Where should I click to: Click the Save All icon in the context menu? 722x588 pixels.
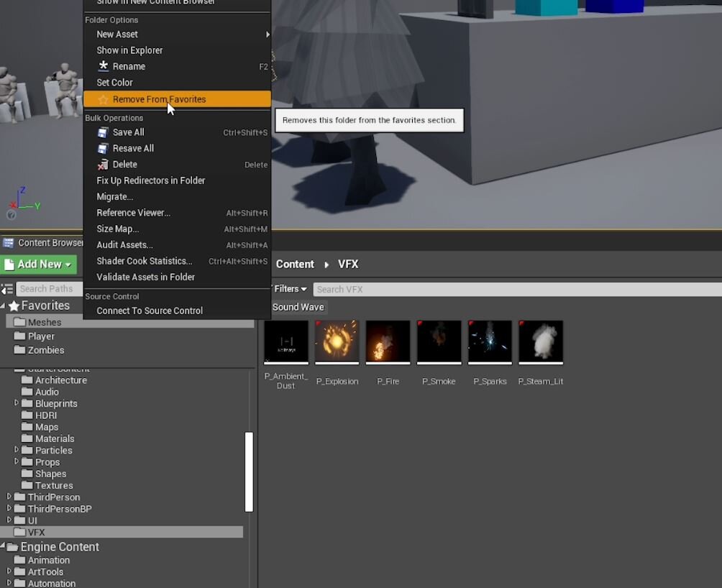click(102, 132)
